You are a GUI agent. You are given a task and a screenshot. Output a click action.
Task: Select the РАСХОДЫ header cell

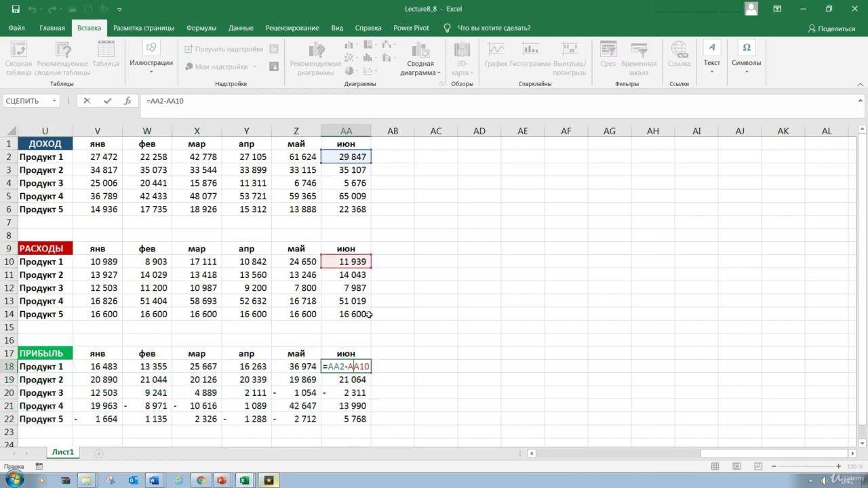(x=45, y=249)
